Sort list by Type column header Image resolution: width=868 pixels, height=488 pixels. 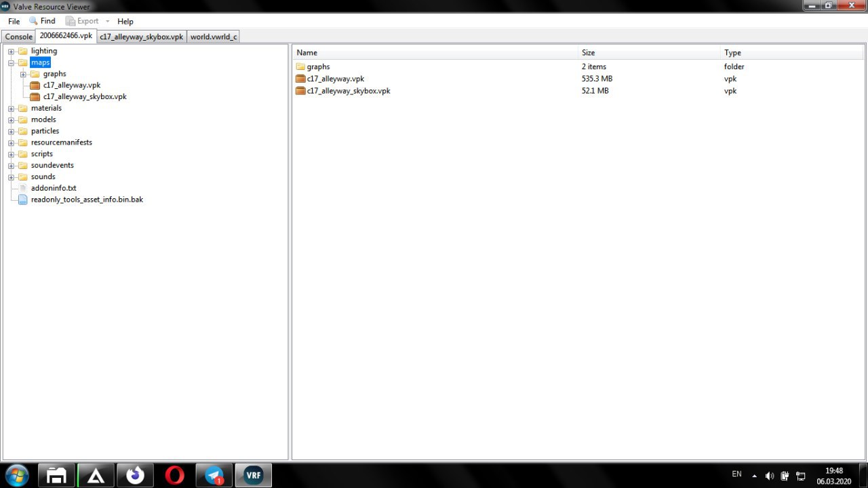pyautogui.click(x=793, y=52)
